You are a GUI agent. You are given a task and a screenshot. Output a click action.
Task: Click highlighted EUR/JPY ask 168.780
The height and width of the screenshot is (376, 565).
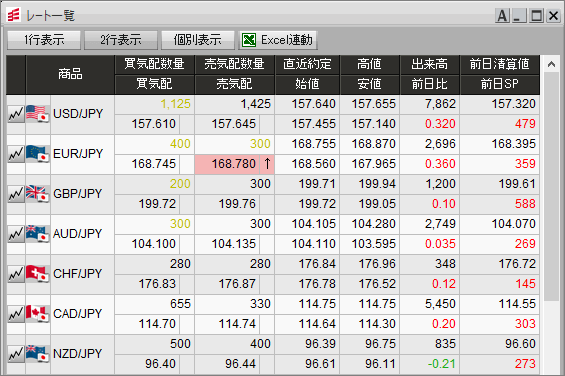[233, 164]
